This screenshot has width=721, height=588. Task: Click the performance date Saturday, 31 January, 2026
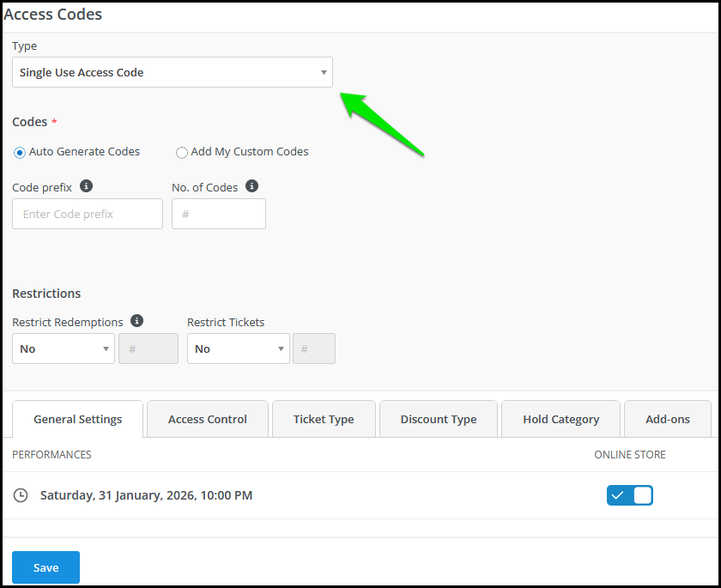pyautogui.click(x=146, y=495)
